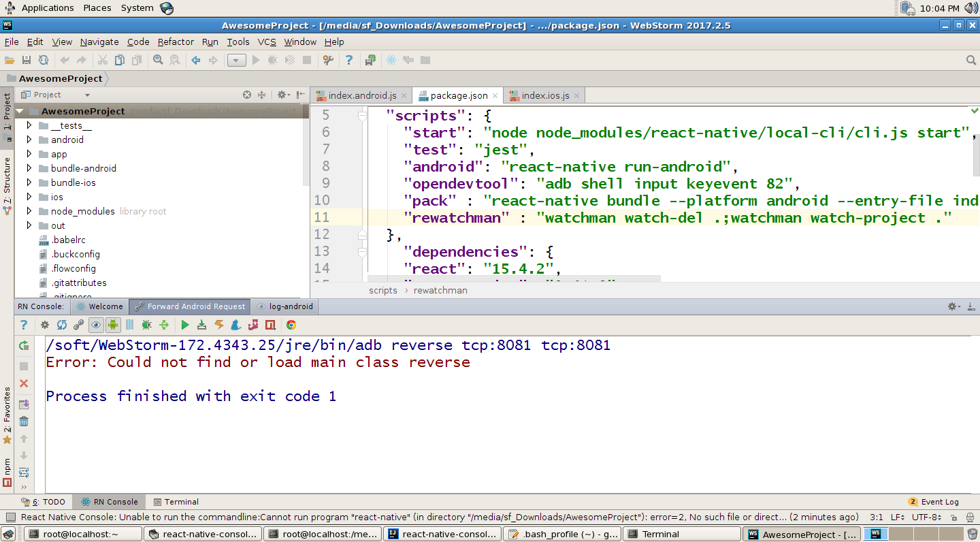Viewport: 980px width, 542px height.
Task: Open the Refactor menu
Action: 176,42
